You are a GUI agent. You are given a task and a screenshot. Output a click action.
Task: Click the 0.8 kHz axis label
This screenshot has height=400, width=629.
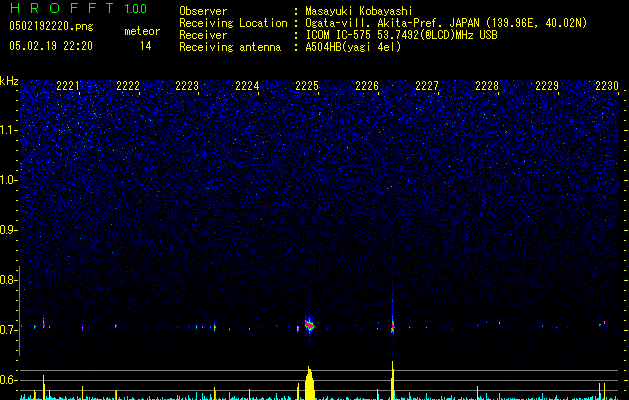(x=9, y=280)
